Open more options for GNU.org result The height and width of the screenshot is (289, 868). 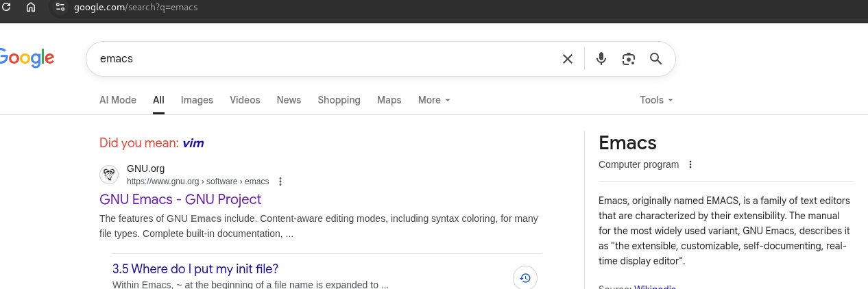point(280,181)
